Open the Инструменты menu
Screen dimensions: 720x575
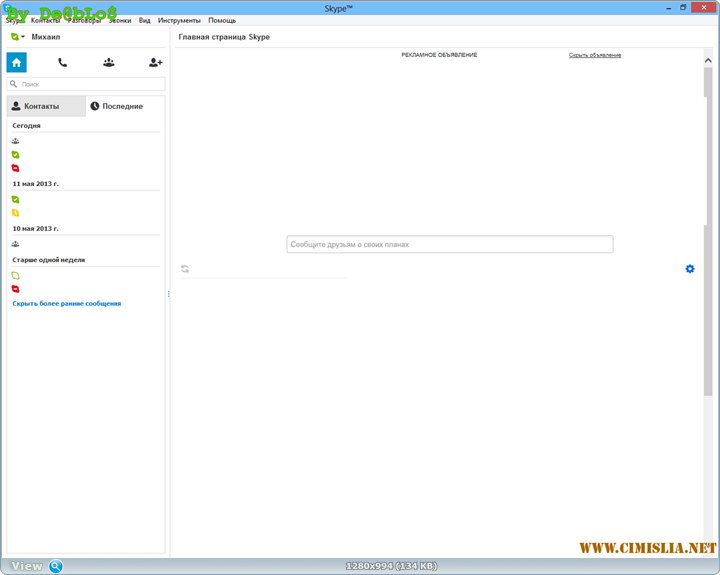click(179, 20)
